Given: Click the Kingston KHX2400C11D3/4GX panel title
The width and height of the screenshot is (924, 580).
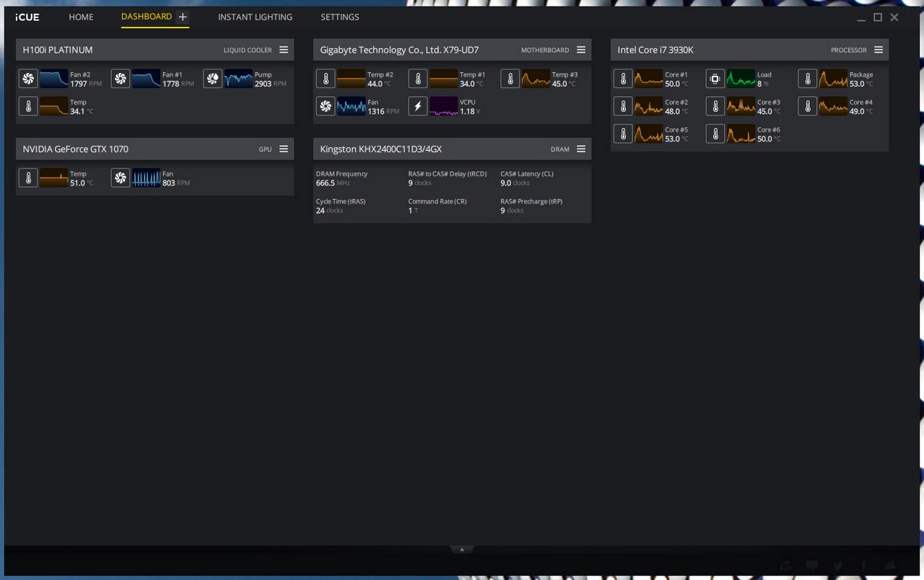Looking at the screenshot, I should point(380,149).
